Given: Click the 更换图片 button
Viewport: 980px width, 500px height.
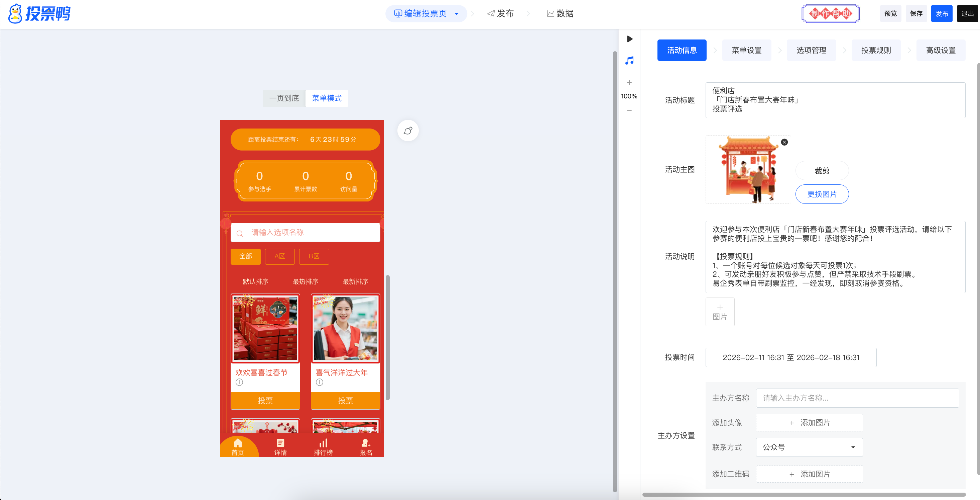Looking at the screenshot, I should pyautogui.click(x=822, y=194).
